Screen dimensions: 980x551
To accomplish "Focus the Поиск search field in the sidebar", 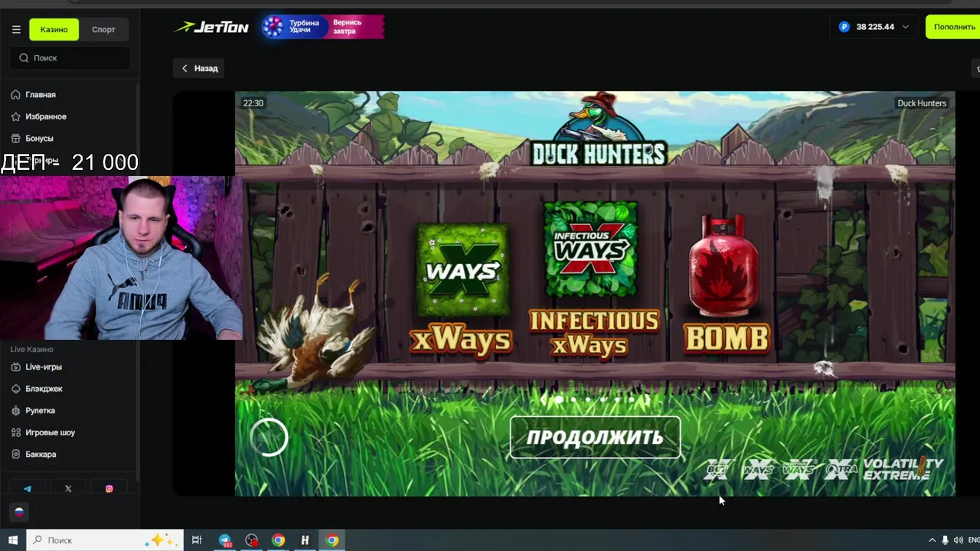I will tap(70, 58).
